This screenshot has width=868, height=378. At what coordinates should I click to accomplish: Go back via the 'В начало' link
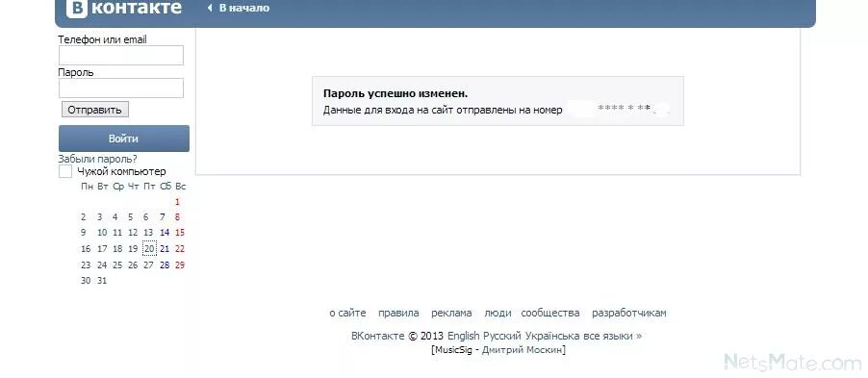(238, 9)
